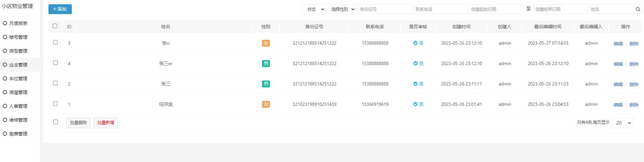Click timestamp 2023-05-27 07:14:55
Viewport: 644px width, 162px height.
coord(548,43)
